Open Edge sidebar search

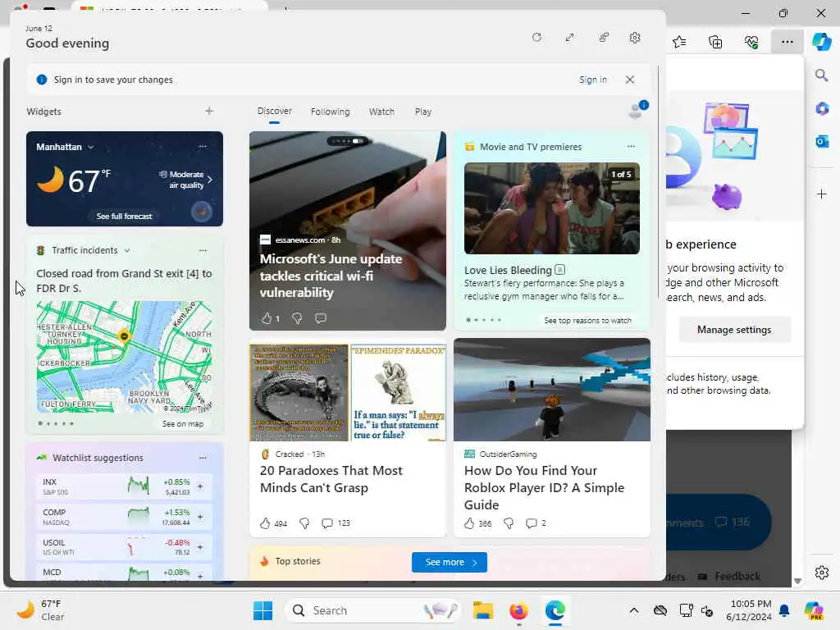tap(821, 75)
